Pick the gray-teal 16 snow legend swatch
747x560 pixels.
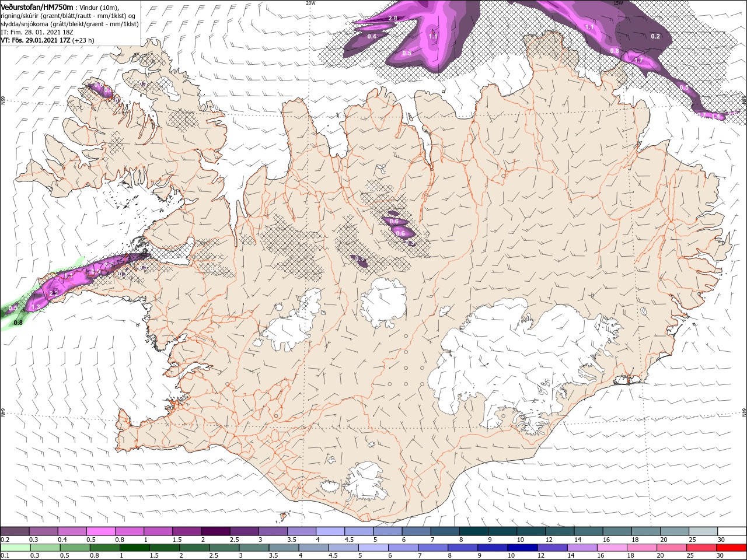click(x=617, y=531)
